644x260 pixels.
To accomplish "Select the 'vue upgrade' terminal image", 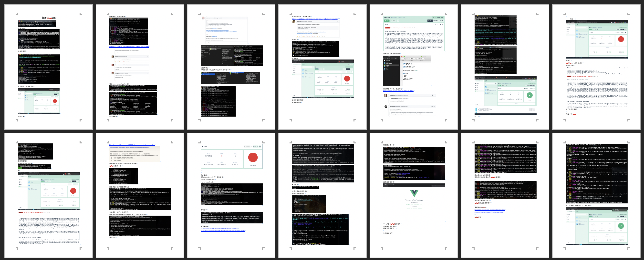I will click(34, 167).
